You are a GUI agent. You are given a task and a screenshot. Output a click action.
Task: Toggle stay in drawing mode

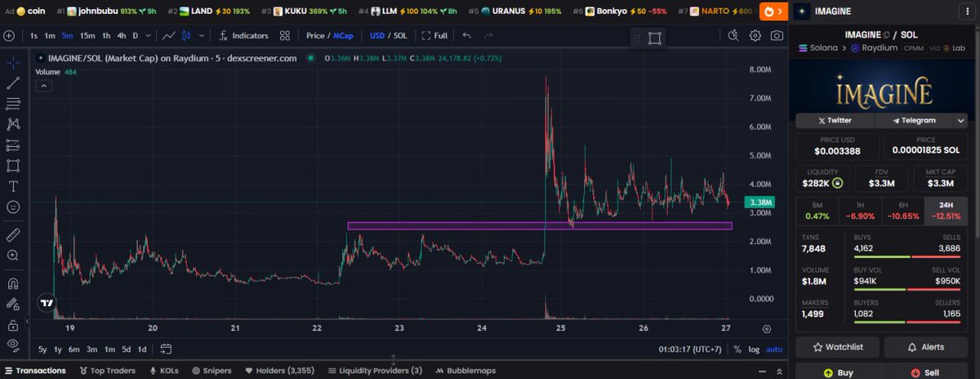point(13,304)
